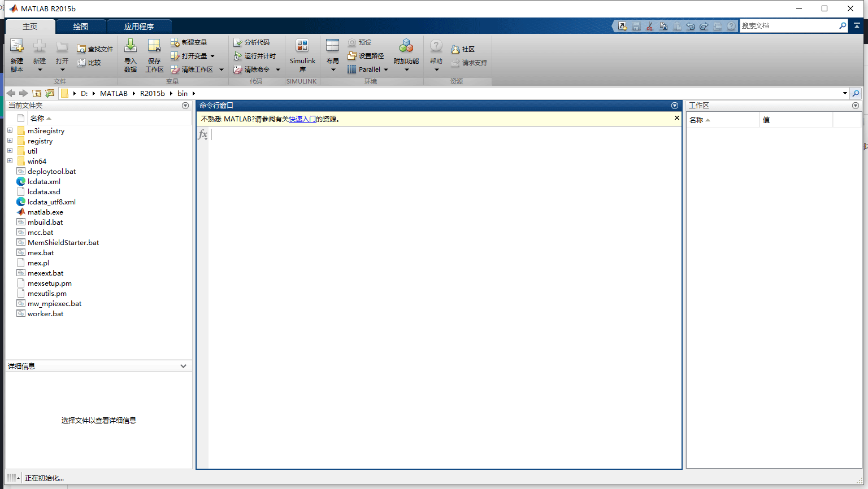This screenshot has width=868, height=489.
Task: Click the 分析代码 analyze code icon
Action: click(x=238, y=42)
